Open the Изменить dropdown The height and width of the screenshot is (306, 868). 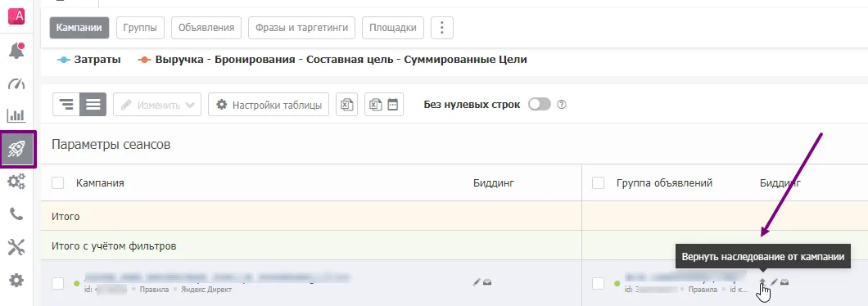(x=157, y=105)
